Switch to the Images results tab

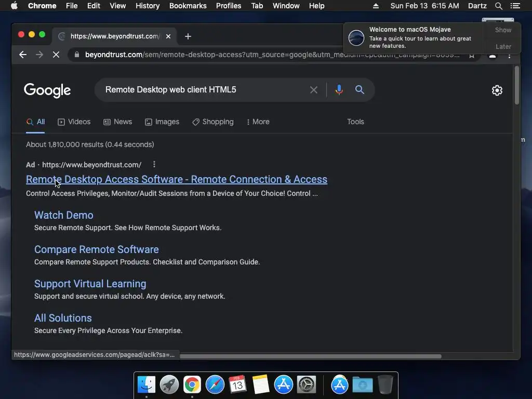pyautogui.click(x=162, y=122)
